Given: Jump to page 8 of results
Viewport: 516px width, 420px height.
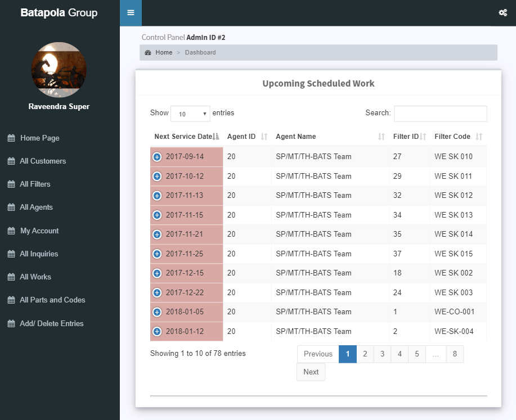Looking at the screenshot, I should tap(455, 354).
